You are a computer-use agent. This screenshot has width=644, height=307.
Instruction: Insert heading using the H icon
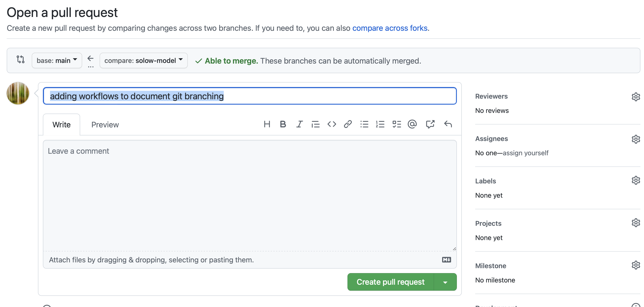[267, 124]
